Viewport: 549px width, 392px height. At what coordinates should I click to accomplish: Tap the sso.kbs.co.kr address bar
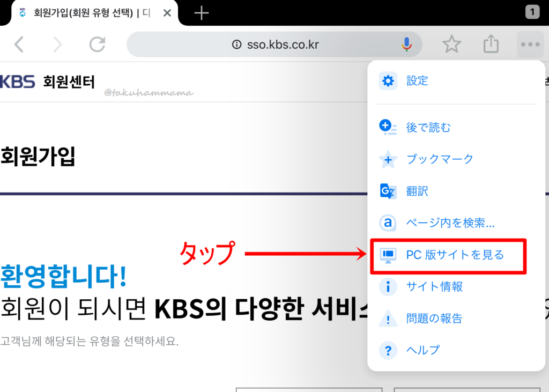[x=274, y=45]
